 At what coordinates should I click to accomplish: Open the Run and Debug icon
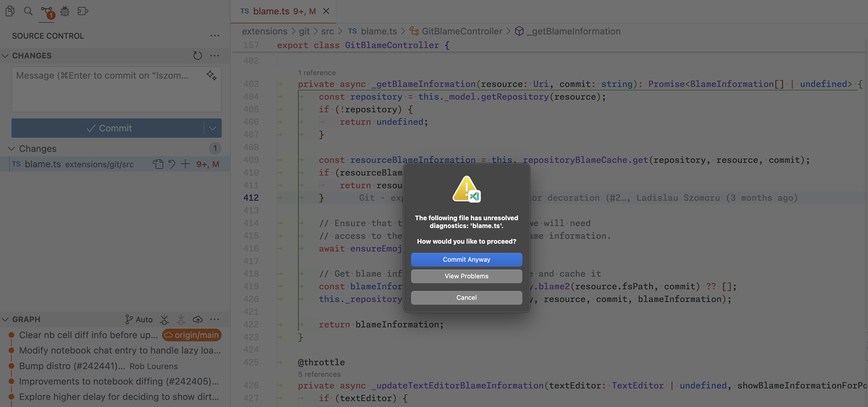point(65,11)
